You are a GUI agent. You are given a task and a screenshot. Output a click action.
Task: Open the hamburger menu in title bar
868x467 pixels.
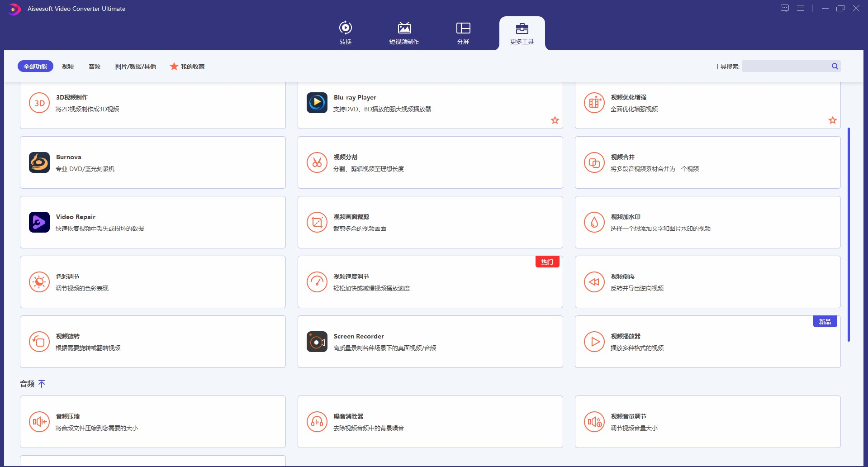click(801, 8)
